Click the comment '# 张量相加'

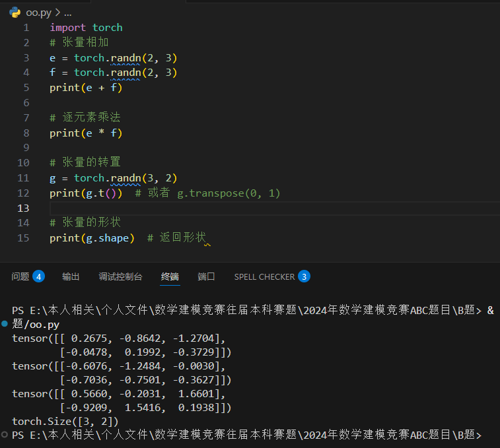pyautogui.click(x=79, y=42)
